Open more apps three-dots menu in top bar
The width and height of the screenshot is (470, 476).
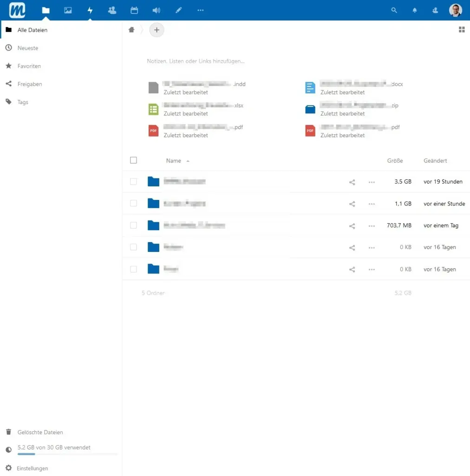coord(201,10)
